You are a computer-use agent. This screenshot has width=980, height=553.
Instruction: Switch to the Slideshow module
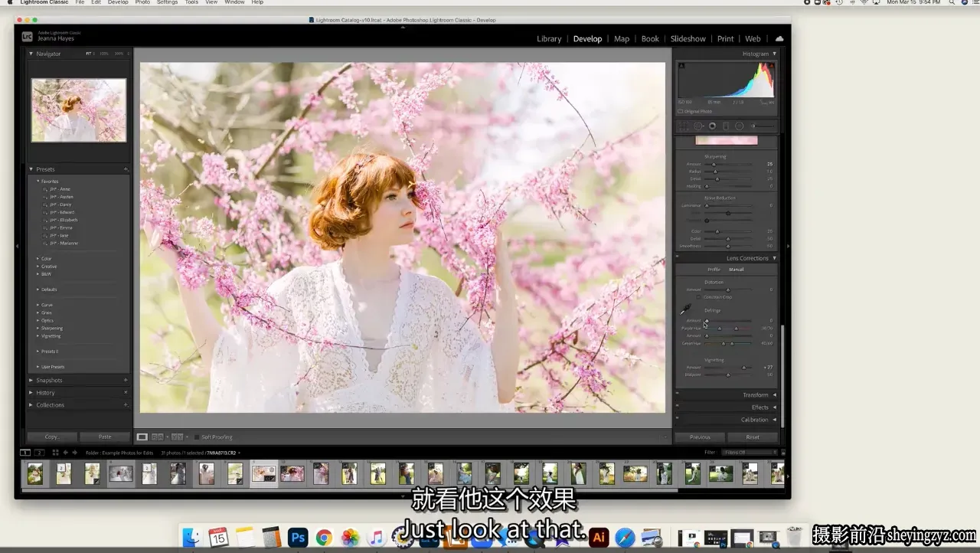tap(688, 38)
